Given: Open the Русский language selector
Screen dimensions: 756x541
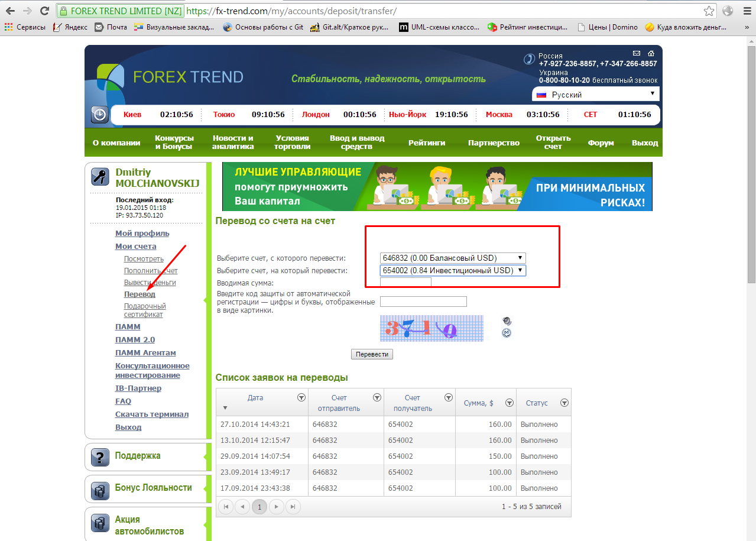Looking at the screenshot, I should [x=596, y=95].
